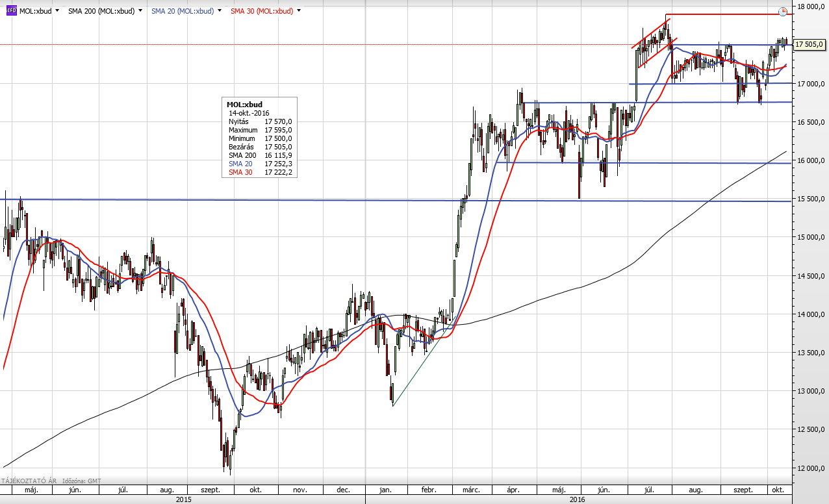
Task: Click the SMA 20 17 252,3 row
Action: tap(260, 164)
